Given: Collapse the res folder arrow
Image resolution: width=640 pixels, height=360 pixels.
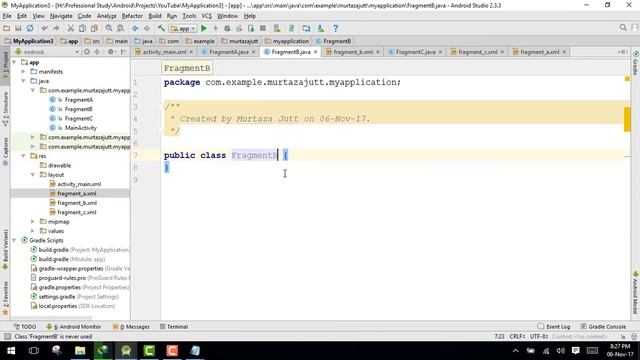Looking at the screenshot, I should pyautogui.click(x=24, y=156).
